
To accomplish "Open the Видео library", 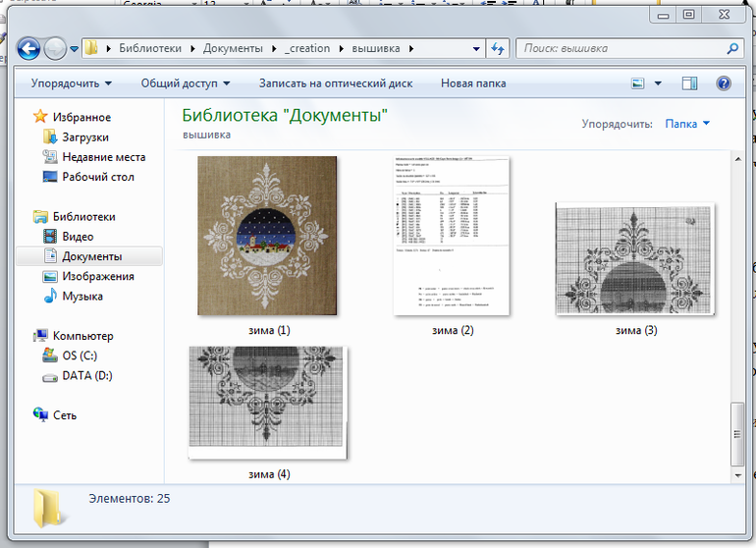I will (x=78, y=237).
